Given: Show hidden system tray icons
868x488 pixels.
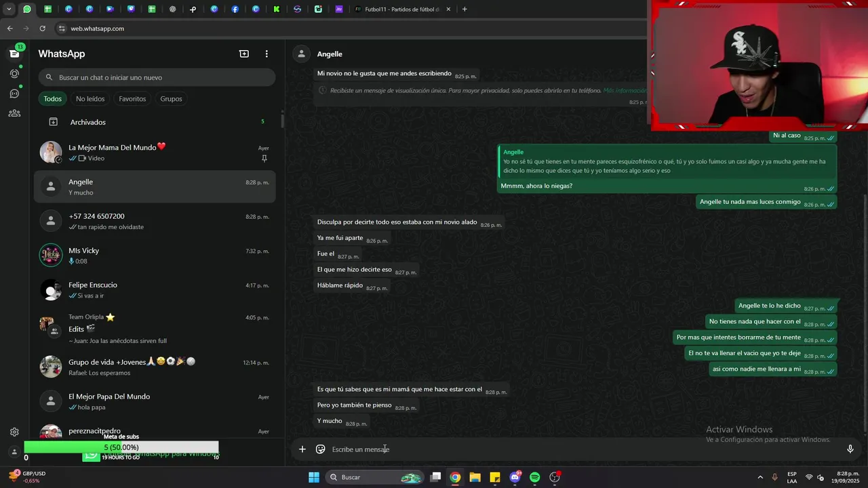Looking at the screenshot, I should (760, 477).
